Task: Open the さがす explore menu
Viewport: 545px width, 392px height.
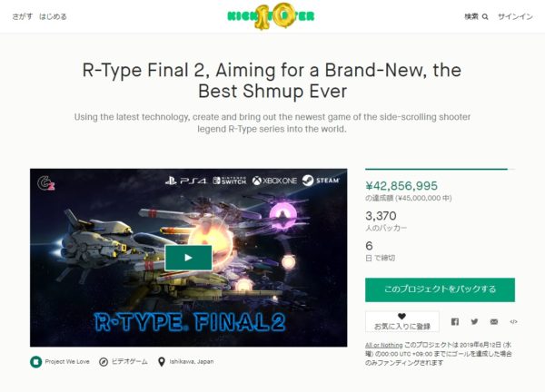Action: pos(23,16)
